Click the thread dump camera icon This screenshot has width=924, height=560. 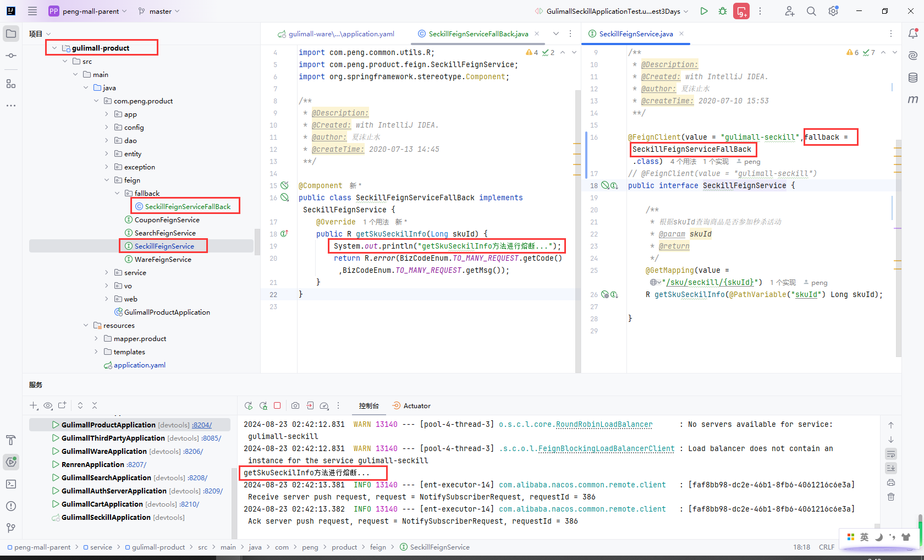295,405
